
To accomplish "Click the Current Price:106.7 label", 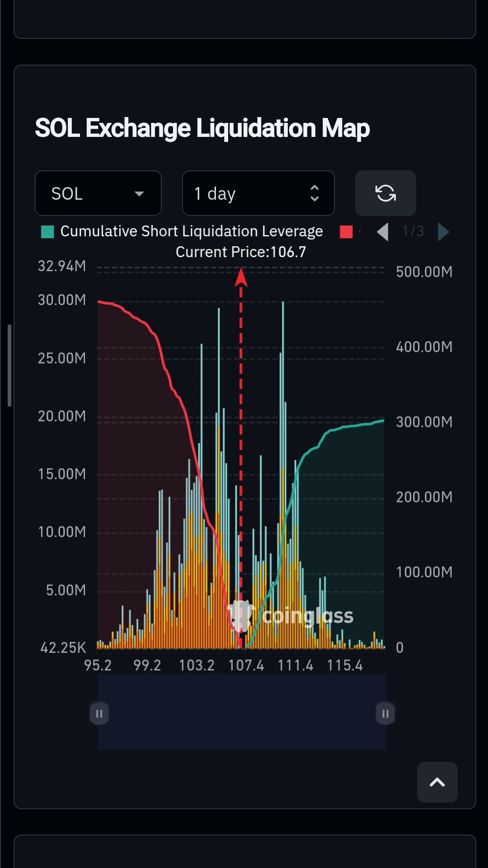I will (x=241, y=252).
